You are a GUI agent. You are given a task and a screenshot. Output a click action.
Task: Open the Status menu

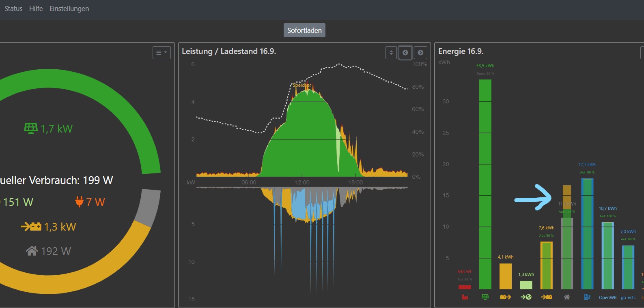pos(13,9)
